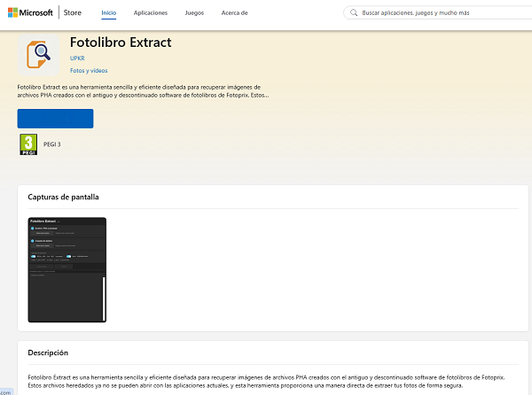Open the Acerca de tab
The image size is (532, 395).
pos(234,13)
